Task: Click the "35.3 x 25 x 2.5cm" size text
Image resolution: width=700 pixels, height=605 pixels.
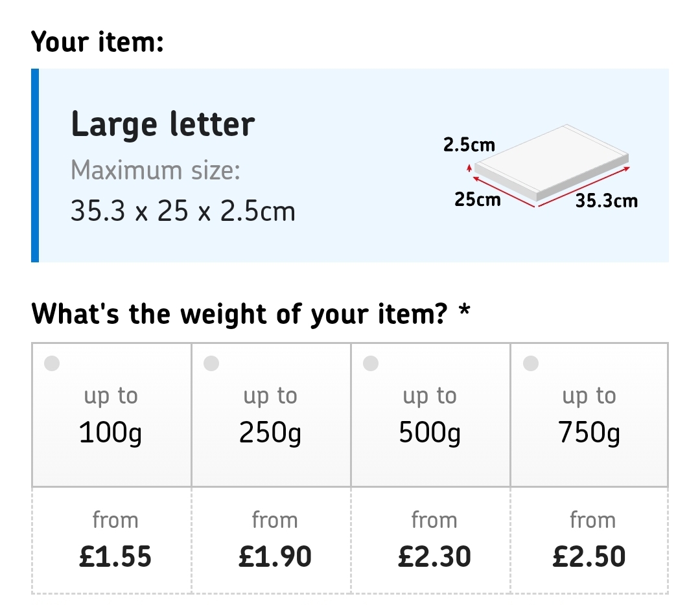Action: coord(183,211)
